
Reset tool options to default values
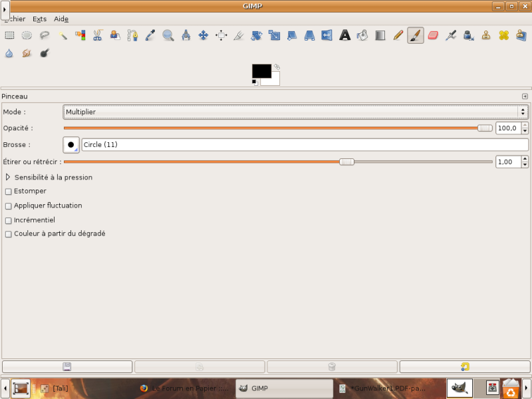click(465, 367)
